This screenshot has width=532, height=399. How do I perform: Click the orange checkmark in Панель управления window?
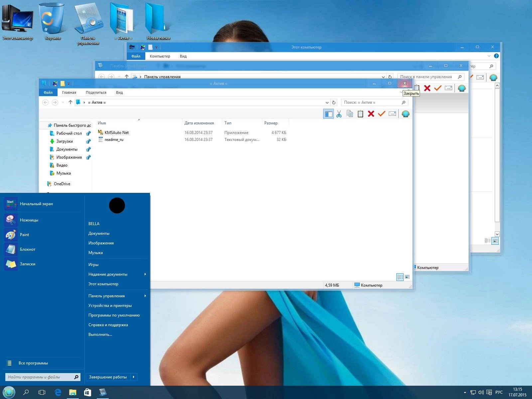(x=438, y=88)
